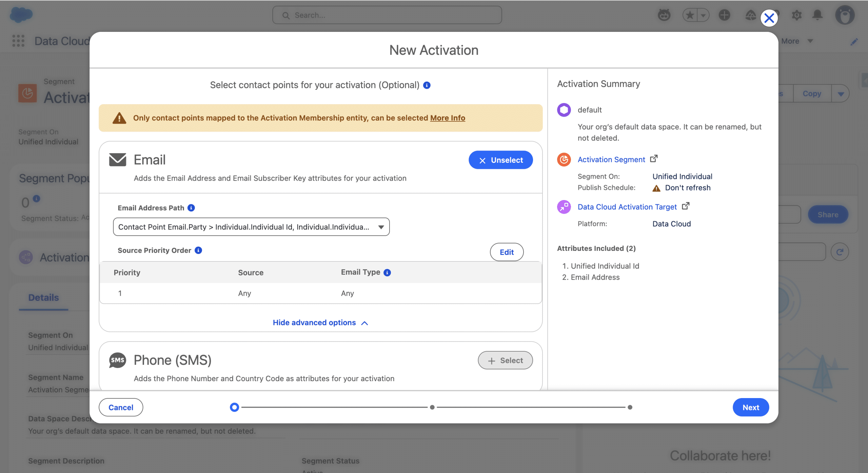Open the setup gear icon
868x473 pixels.
point(796,15)
